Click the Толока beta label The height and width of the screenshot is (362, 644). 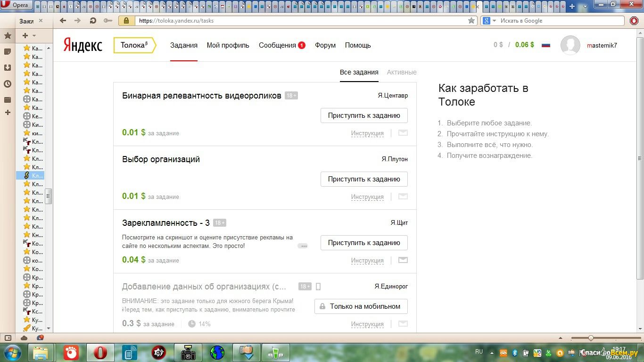pyautogui.click(x=134, y=45)
